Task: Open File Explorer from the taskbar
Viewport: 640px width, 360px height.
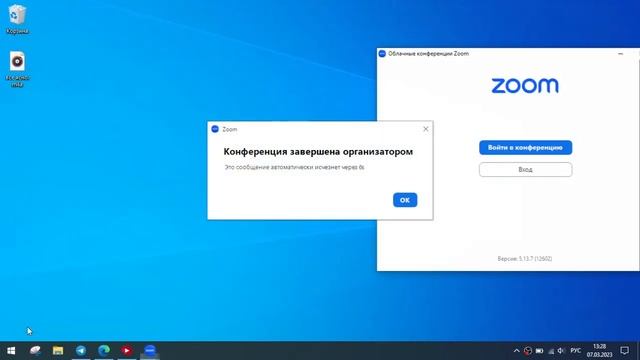Action: pos(58,351)
